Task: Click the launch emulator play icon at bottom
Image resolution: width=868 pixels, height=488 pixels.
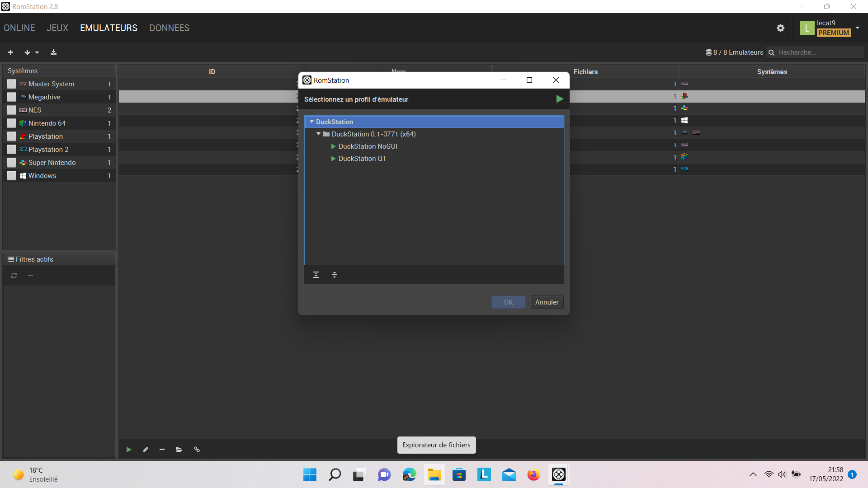Action: point(129,450)
